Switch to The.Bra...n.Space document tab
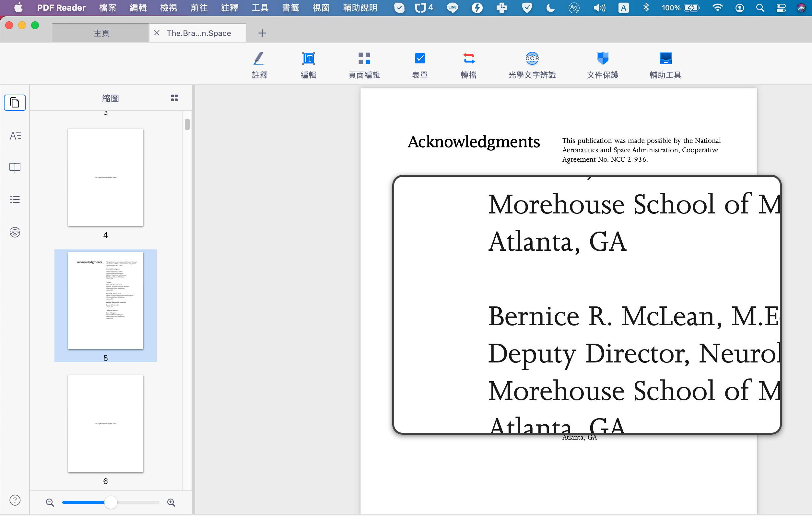This screenshot has width=812, height=516. [x=199, y=33]
